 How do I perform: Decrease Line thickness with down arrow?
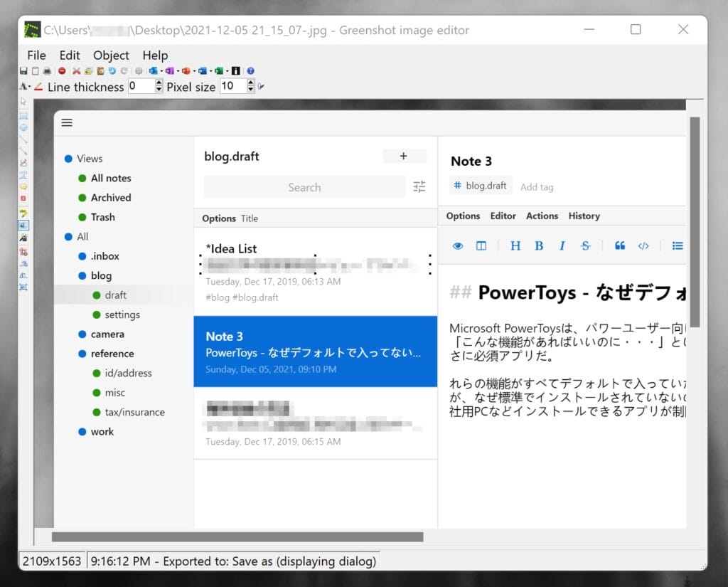[x=159, y=89]
